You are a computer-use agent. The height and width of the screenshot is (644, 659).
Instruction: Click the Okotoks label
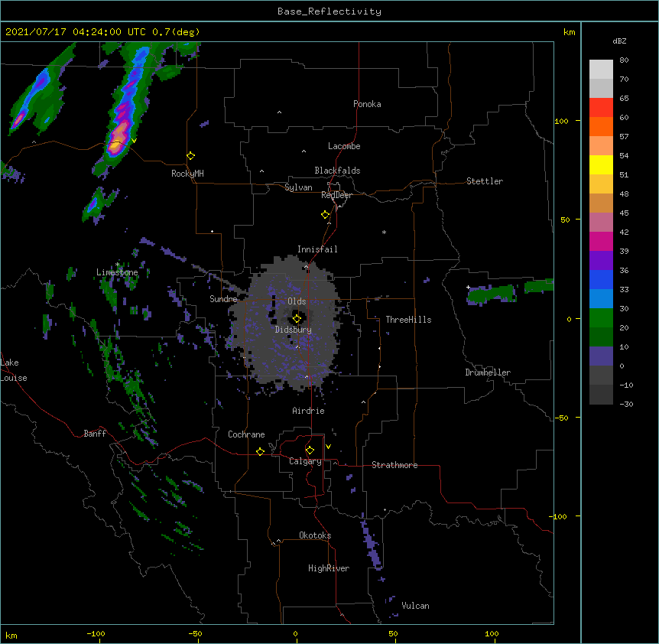(x=315, y=535)
